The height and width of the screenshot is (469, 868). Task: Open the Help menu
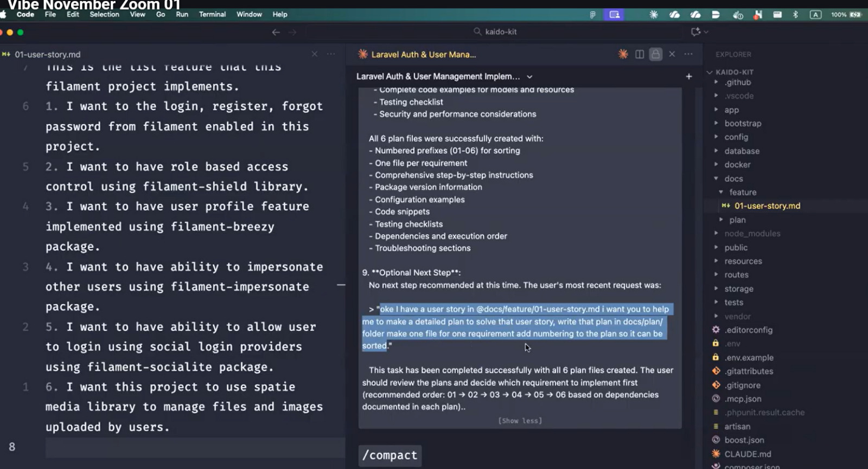click(280, 15)
